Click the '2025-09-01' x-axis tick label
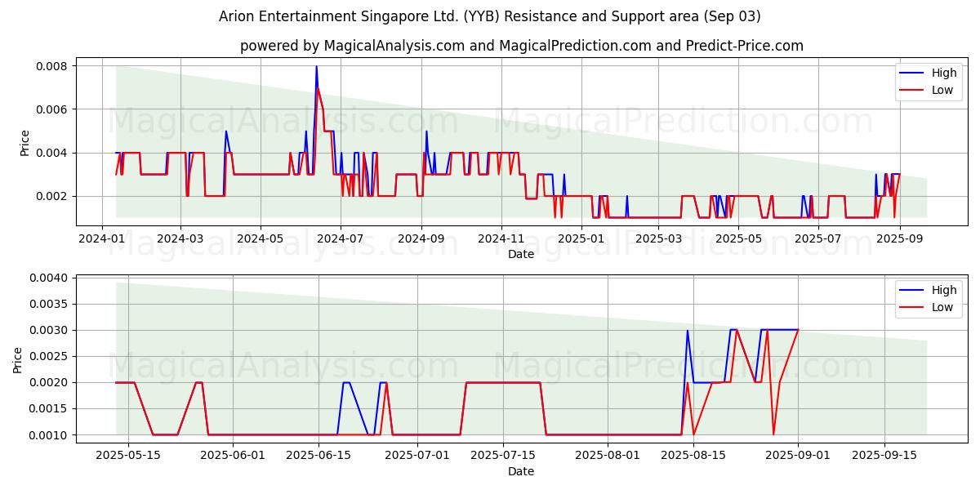This screenshot has width=980, height=490. (798, 456)
